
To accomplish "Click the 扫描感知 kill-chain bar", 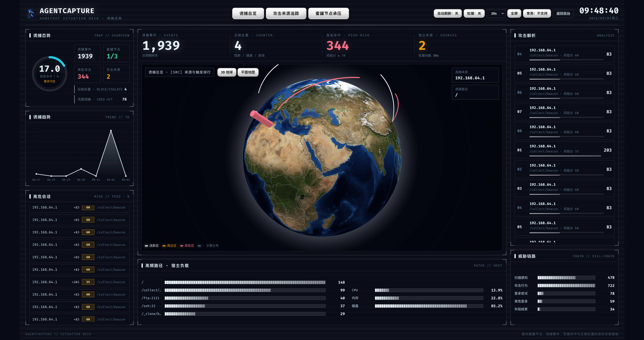I will (566, 278).
